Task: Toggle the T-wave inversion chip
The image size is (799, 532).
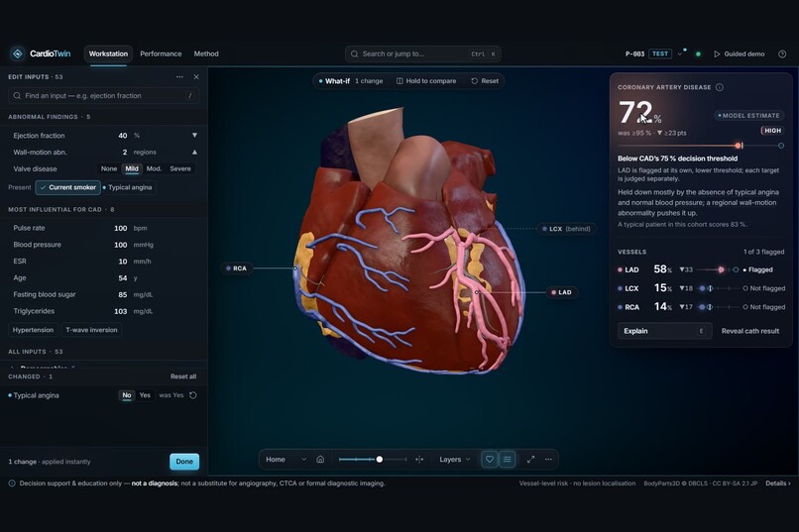Action: pyautogui.click(x=92, y=330)
